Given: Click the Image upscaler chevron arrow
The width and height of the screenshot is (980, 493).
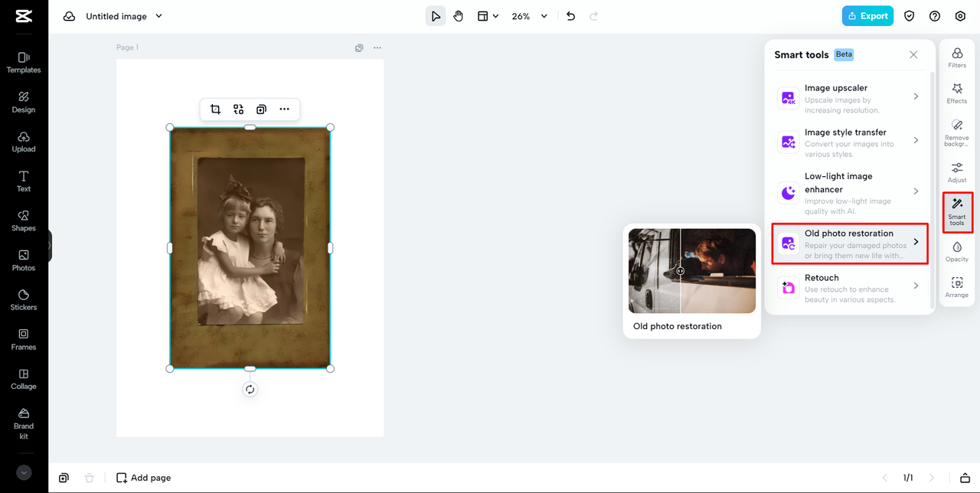Looking at the screenshot, I should pyautogui.click(x=916, y=96).
